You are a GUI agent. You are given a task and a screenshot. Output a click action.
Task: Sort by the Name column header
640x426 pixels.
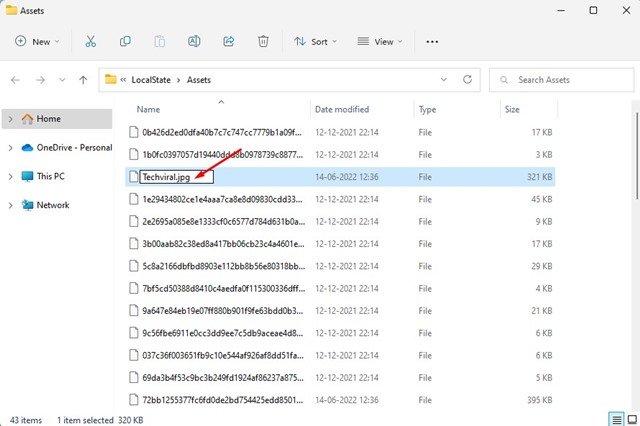[x=148, y=109]
